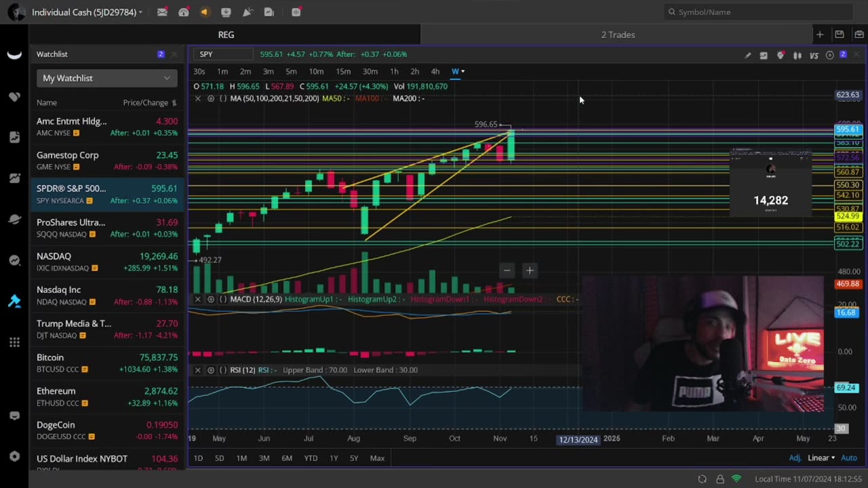868x488 pixels.
Task: Open the W weekly interval dropdown
Action: [458, 71]
